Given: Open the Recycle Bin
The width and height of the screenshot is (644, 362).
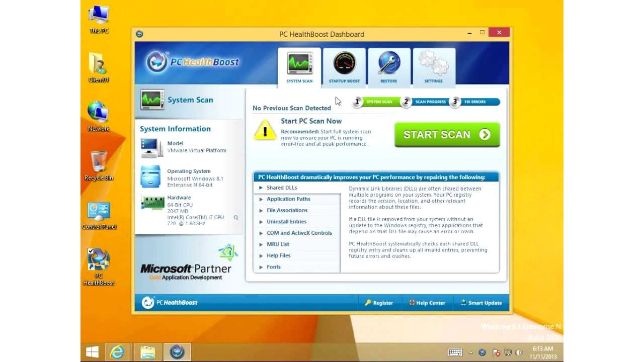Looking at the screenshot, I should pyautogui.click(x=99, y=165).
